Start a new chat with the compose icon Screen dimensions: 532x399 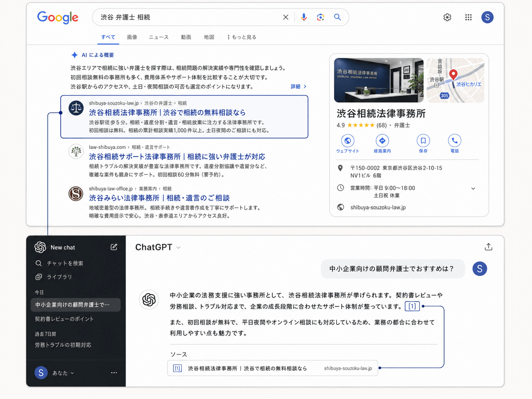click(114, 247)
